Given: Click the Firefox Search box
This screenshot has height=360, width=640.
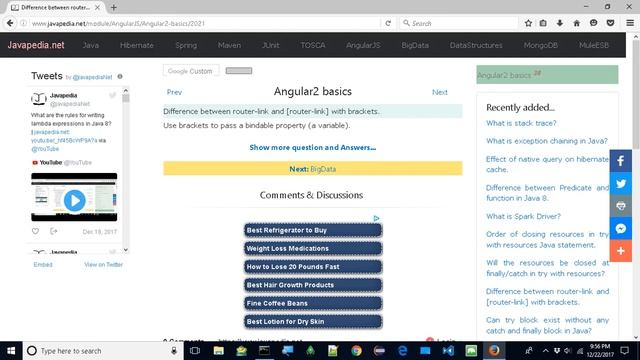Looking at the screenshot, I should (x=459, y=23).
